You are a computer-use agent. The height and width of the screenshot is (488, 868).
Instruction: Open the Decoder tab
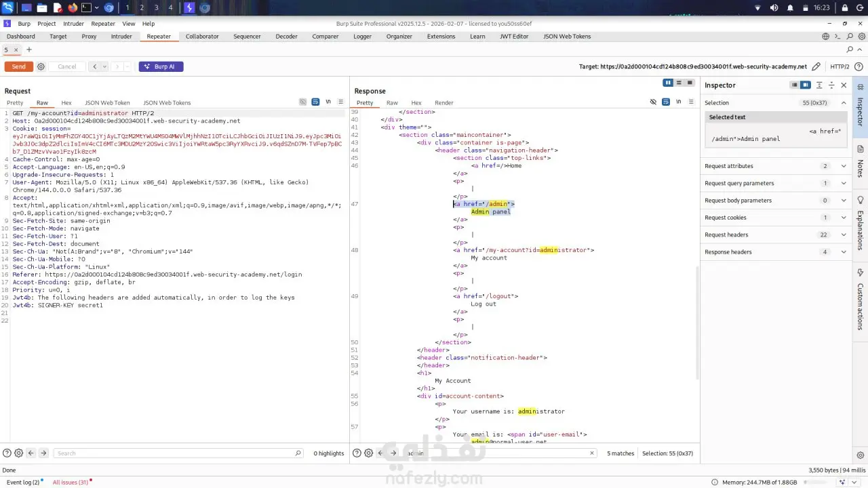(286, 37)
